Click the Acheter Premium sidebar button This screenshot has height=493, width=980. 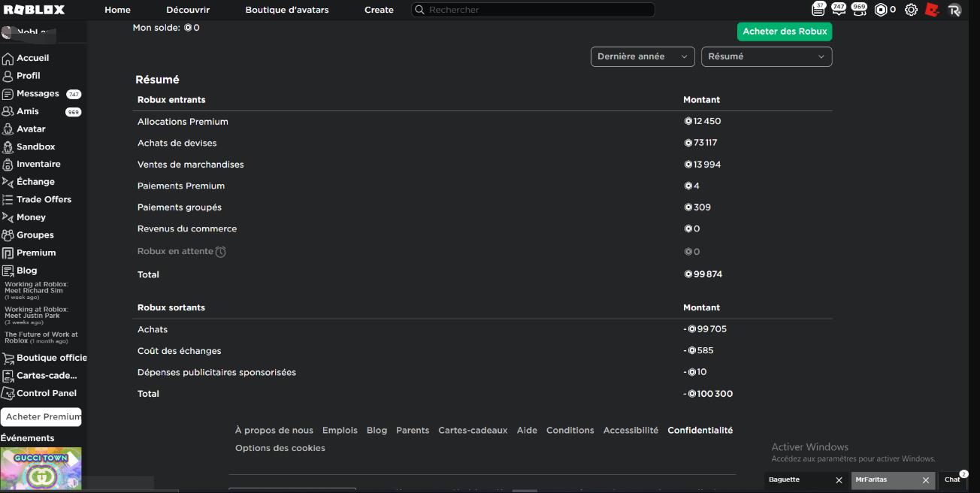point(41,417)
